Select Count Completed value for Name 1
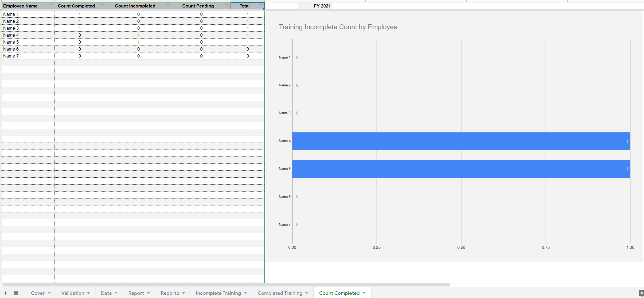The width and height of the screenshot is (644, 298). 80,14
